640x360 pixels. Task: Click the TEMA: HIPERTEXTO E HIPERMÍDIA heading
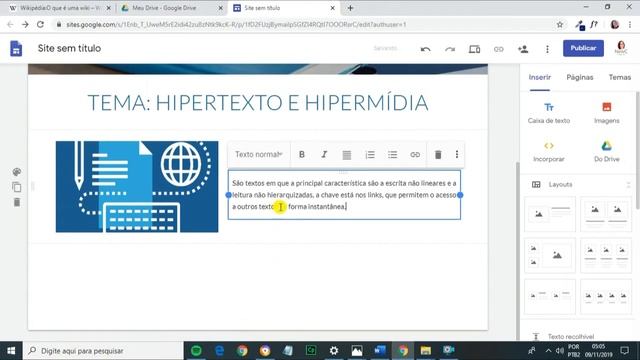(x=258, y=102)
